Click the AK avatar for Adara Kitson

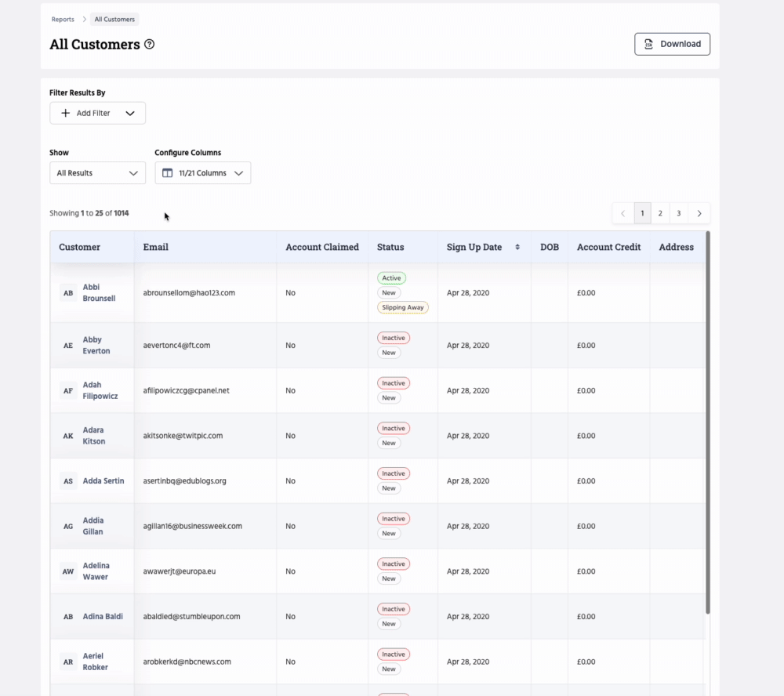68,436
